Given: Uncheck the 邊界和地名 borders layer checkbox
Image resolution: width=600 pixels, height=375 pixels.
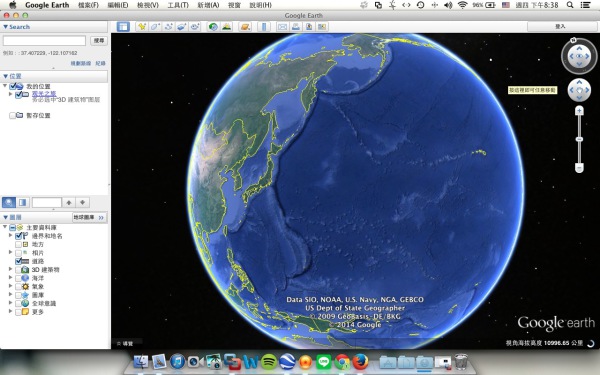Looking at the screenshot, I should [18, 236].
